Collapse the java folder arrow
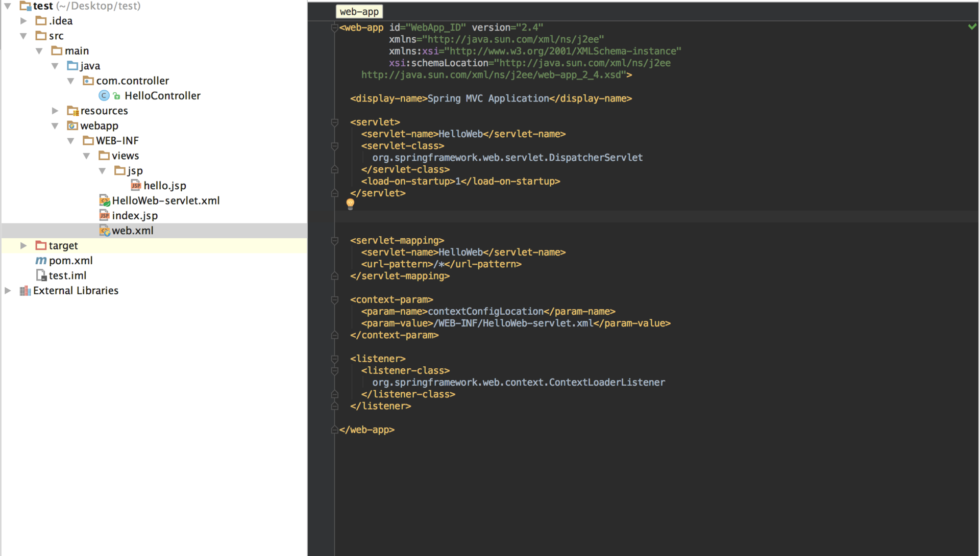The image size is (980, 556). (x=55, y=66)
